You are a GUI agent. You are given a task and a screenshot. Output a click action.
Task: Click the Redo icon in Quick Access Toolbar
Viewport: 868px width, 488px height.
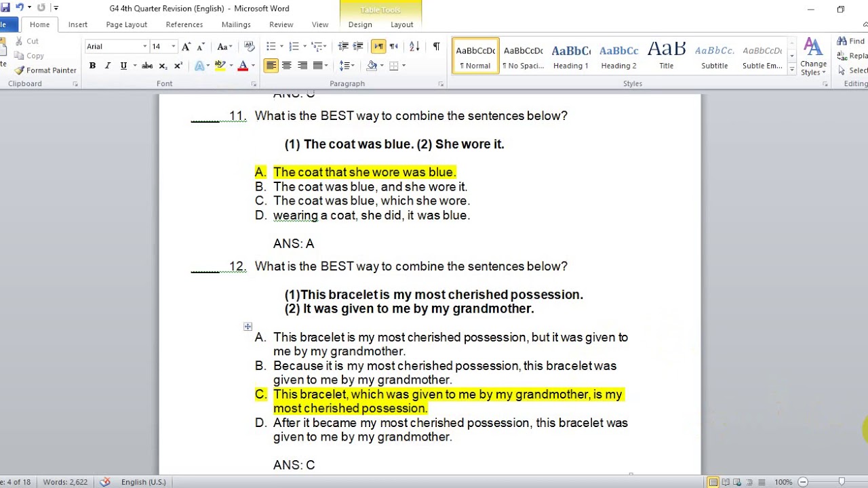coord(41,8)
